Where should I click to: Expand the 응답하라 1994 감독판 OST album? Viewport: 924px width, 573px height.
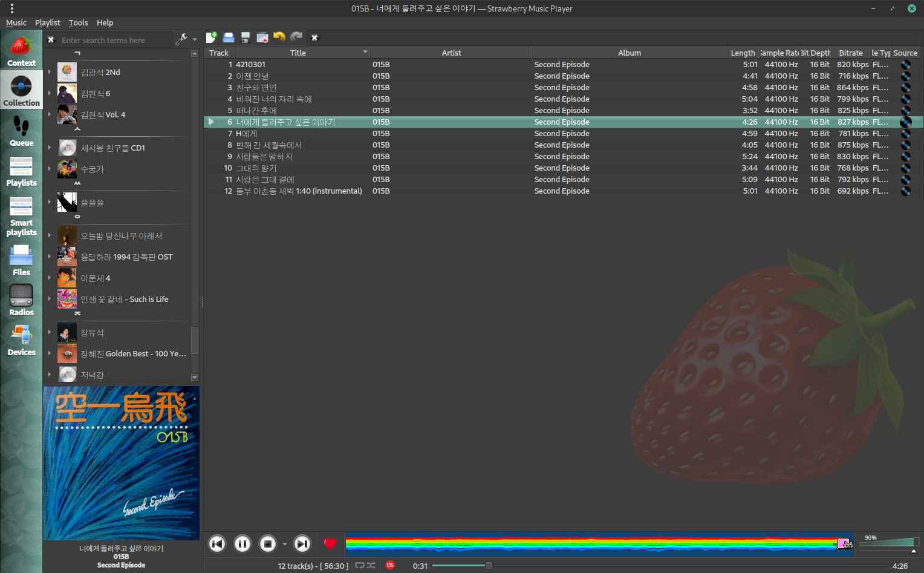[50, 257]
